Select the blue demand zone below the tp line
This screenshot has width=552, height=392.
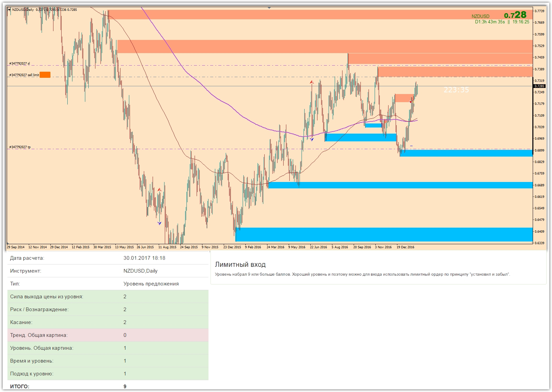pyautogui.click(x=466, y=153)
